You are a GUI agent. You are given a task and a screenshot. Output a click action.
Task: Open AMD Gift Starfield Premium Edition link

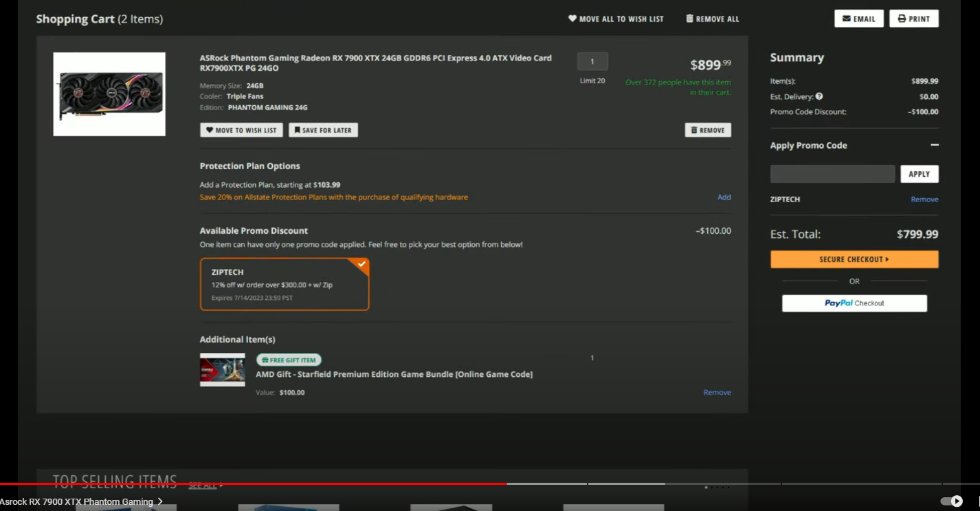[394, 374]
